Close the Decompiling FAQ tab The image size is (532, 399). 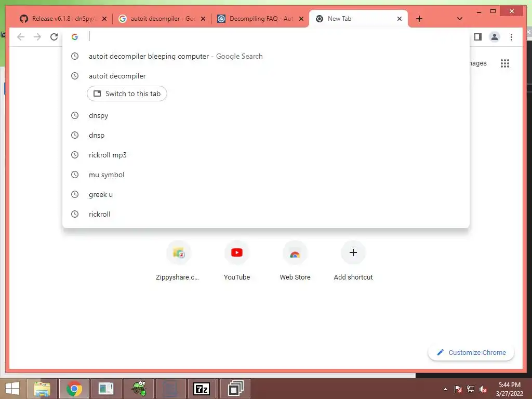pos(301,19)
